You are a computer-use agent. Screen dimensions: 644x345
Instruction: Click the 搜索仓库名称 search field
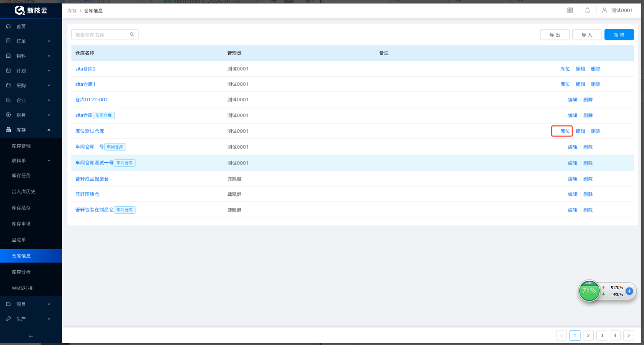click(x=105, y=35)
